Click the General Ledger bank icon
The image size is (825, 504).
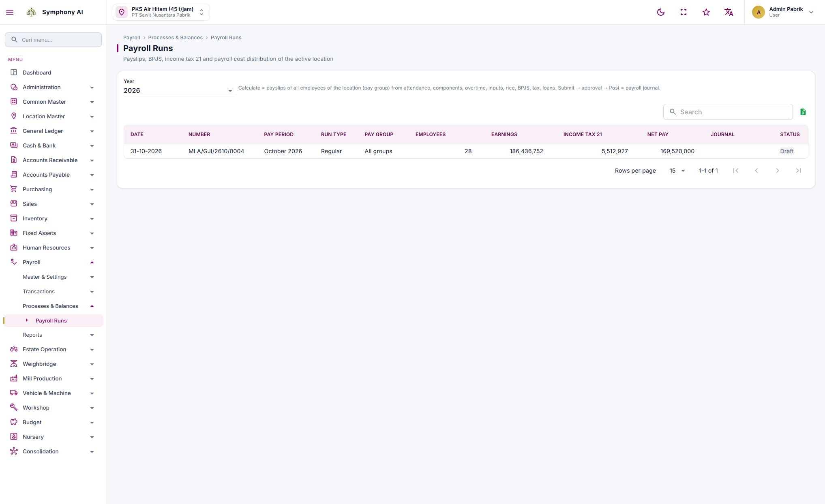pos(14,131)
